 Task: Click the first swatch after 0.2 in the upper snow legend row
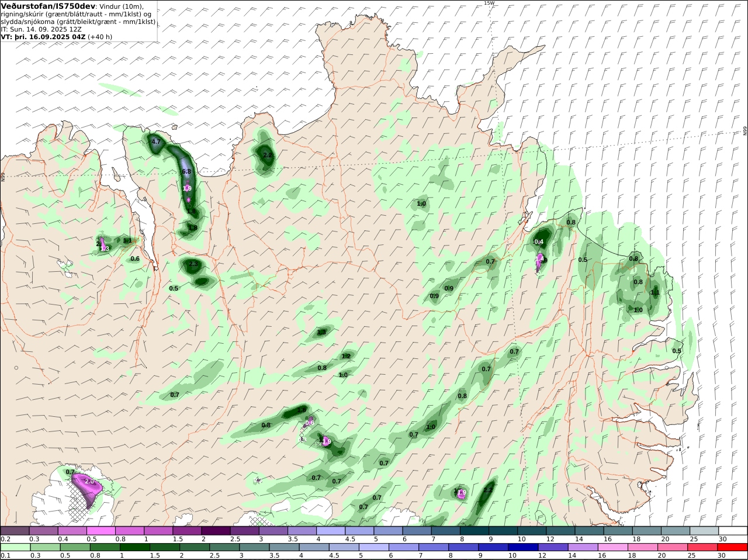[15, 531]
